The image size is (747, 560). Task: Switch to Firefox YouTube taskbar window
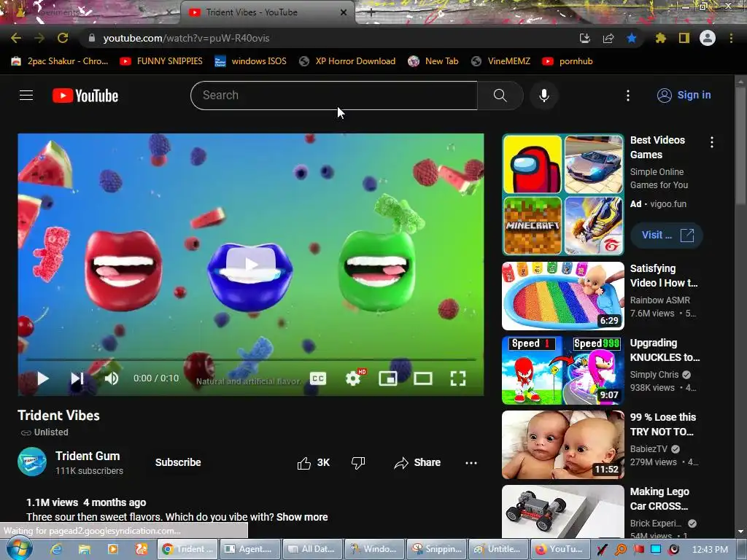(560, 549)
